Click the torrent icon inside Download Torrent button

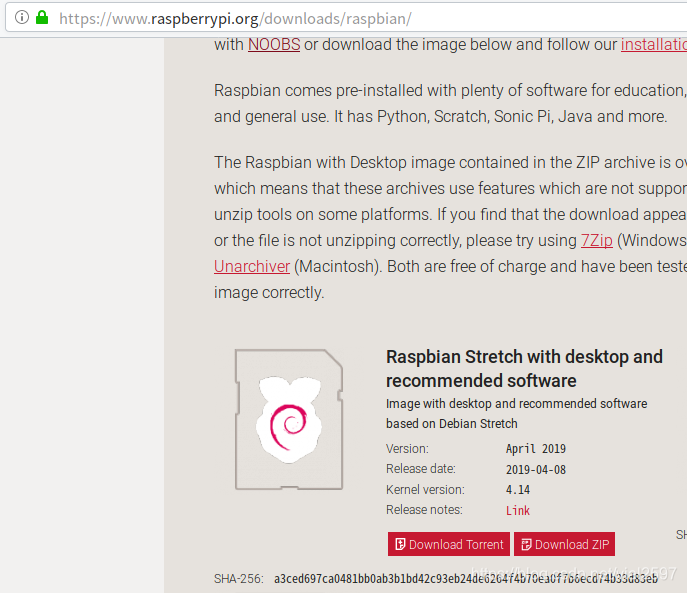tap(400, 544)
